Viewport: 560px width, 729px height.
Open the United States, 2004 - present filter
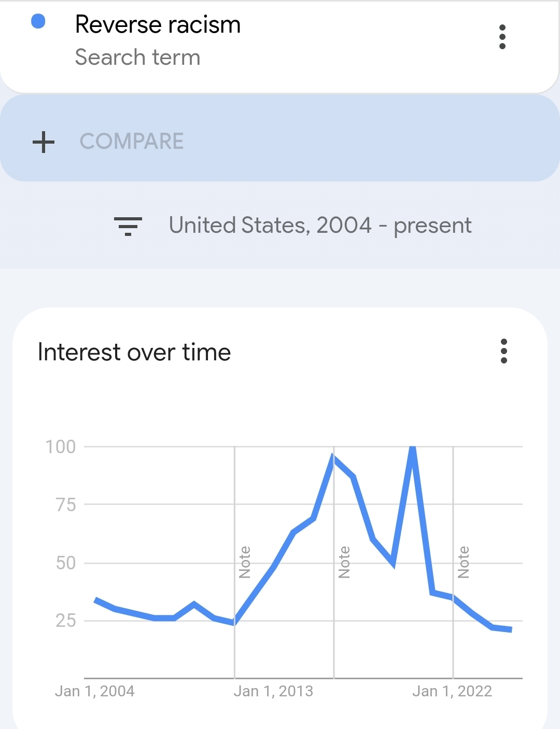pyautogui.click(x=320, y=226)
